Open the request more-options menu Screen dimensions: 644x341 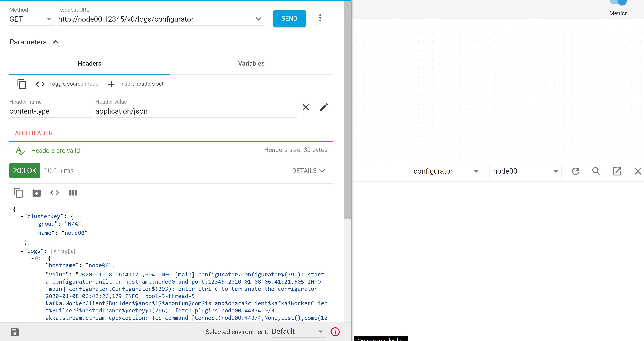320,18
